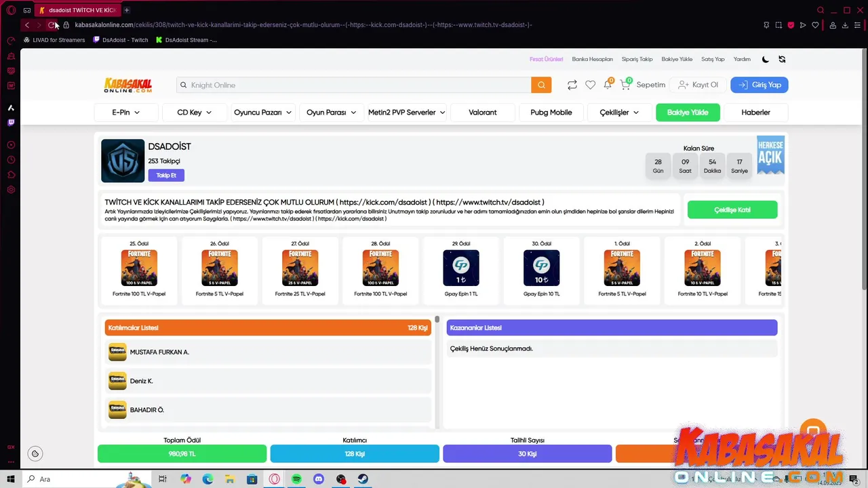868x488 pixels.
Task: Click participant BAHADIR Ö. row
Action: pyautogui.click(x=269, y=410)
